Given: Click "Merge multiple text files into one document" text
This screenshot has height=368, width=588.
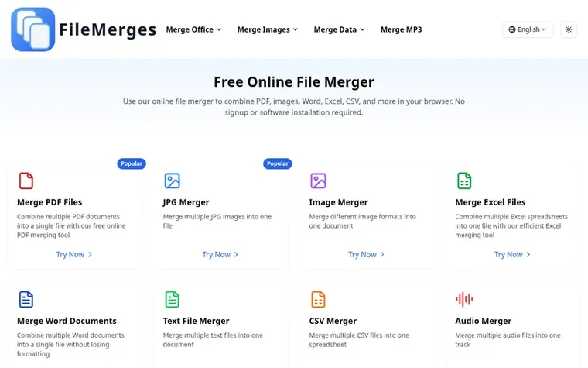Looking at the screenshot, I should click(x=213, y=340).
